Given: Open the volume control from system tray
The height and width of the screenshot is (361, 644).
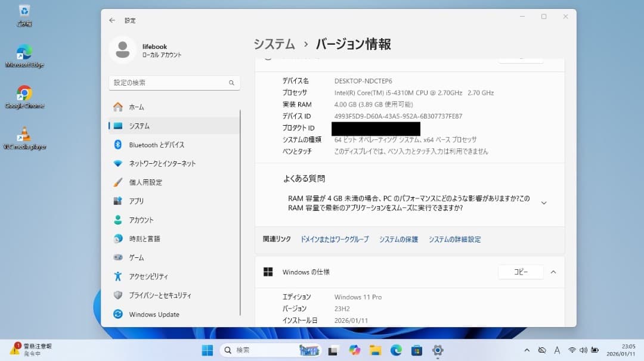Looking at the screenshot, I should [583, 350].
